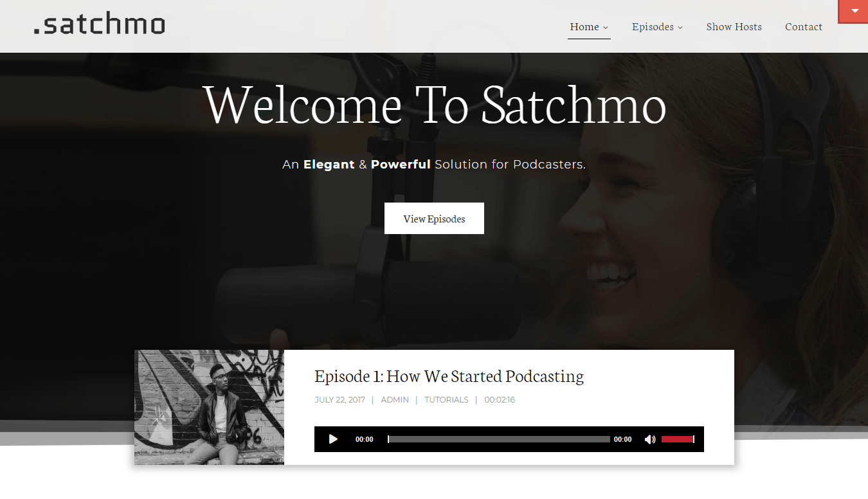Navigate to Show Hosts
The image size is (868, 499).
pyautogui.click(x=734, y=26)
